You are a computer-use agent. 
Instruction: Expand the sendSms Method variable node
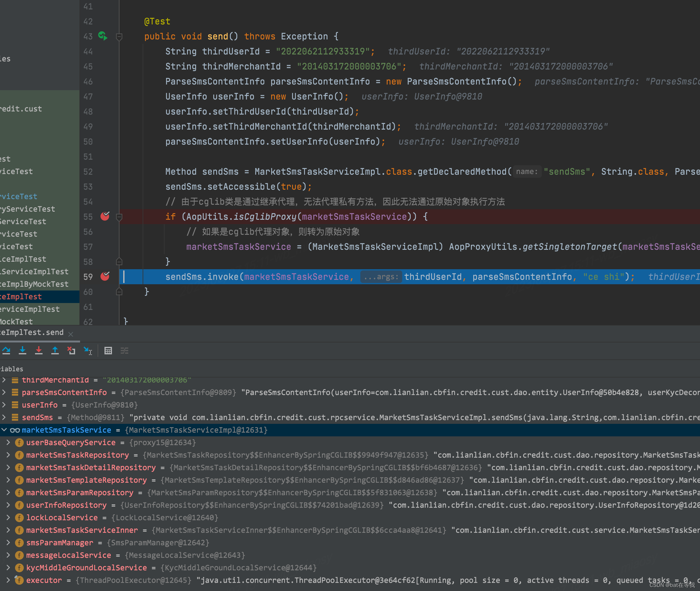[4, 417]
